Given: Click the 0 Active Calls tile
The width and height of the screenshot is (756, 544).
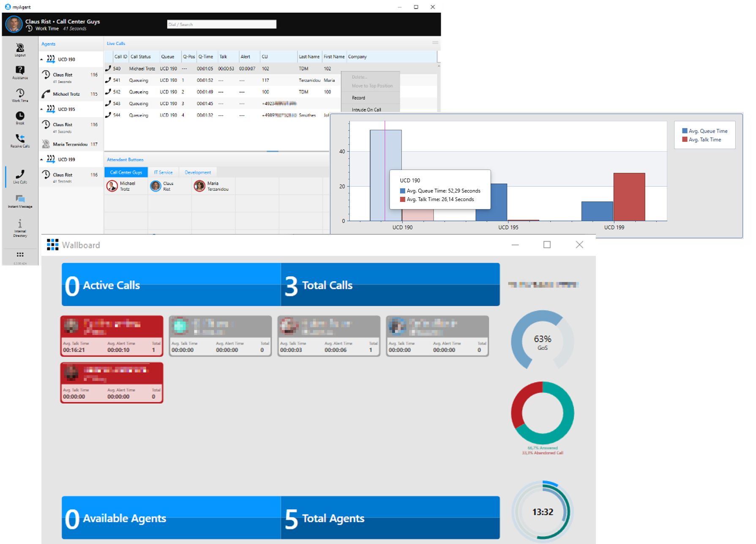Looking at the screenshot, I should (171, 284).
